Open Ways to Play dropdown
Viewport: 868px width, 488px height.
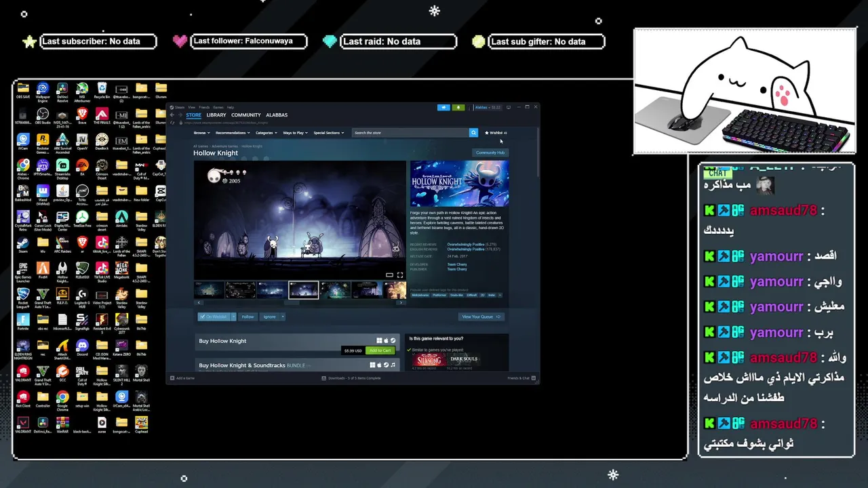click(x=296, y=133)
